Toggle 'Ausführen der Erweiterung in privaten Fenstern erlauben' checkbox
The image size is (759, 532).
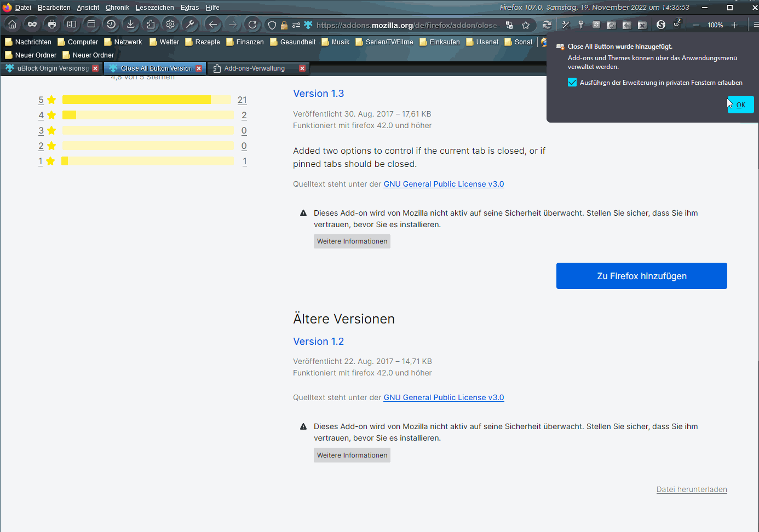(x=572, y=83)
